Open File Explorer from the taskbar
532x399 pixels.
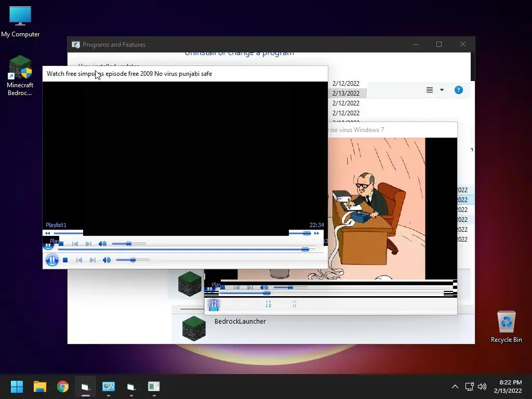[40, 387]
